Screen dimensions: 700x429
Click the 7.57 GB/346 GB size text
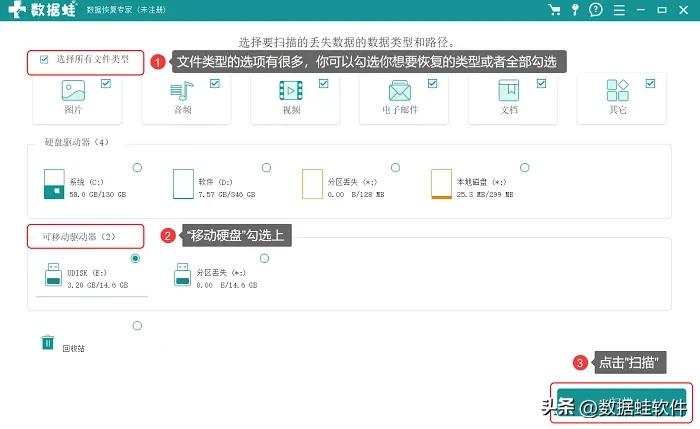click(x=227, y=195)
